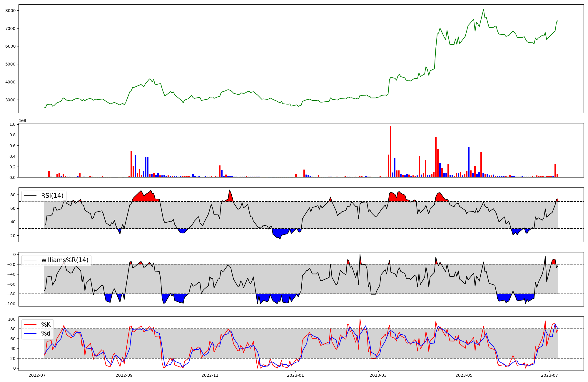Click the red %K legend line
The width and height of the screenshot is (588, 382).
[x=30, y=325]
